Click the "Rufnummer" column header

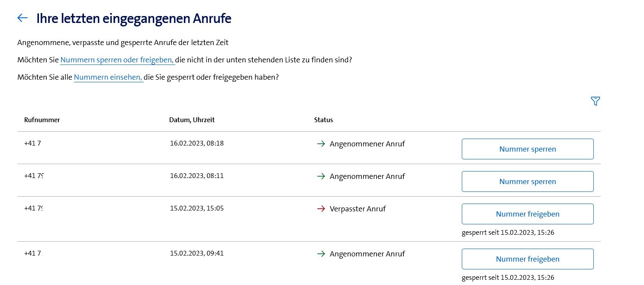click(42, 120)
